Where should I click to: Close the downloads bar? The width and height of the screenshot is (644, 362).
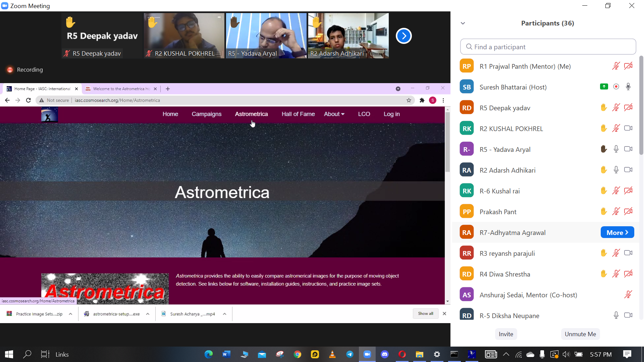[x=444, y=314]
